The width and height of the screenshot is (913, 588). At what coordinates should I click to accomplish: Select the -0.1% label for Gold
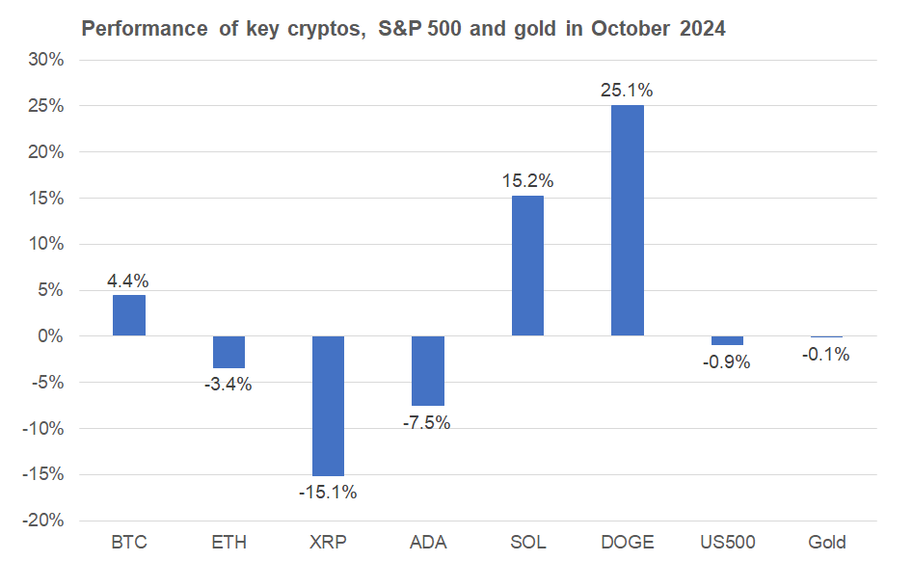(x=826, y=354)
